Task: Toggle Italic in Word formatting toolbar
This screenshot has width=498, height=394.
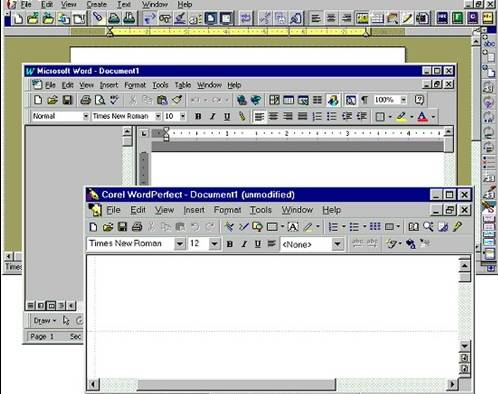Action: (x=212, y=116)
